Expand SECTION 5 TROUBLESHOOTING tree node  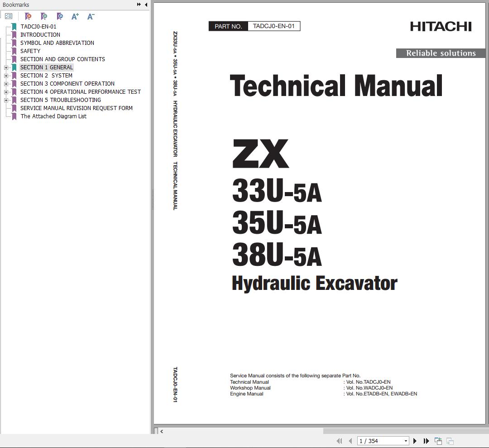(x=6, y=100)
